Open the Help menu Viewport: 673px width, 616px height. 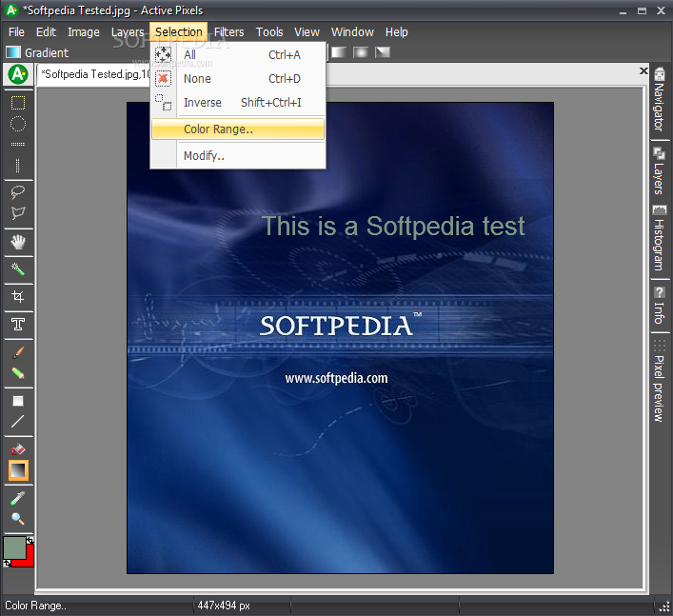click(396, 32)
